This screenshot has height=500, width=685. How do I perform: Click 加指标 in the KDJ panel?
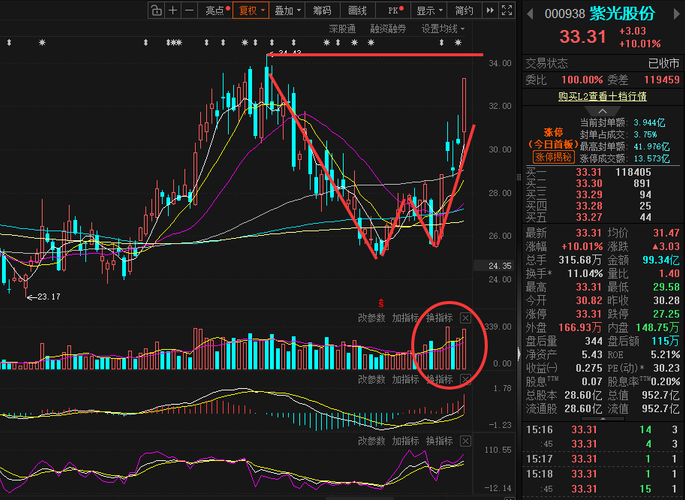405,441
